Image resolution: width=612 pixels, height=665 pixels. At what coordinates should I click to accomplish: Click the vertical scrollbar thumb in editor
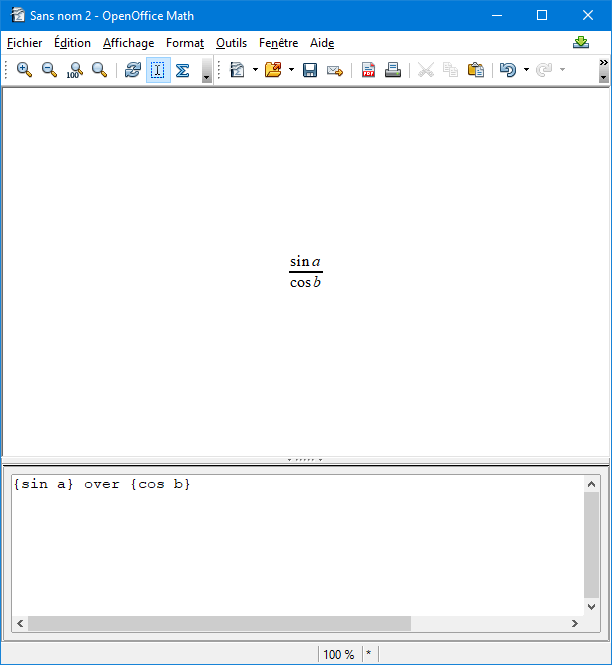[x=592, y=545]
